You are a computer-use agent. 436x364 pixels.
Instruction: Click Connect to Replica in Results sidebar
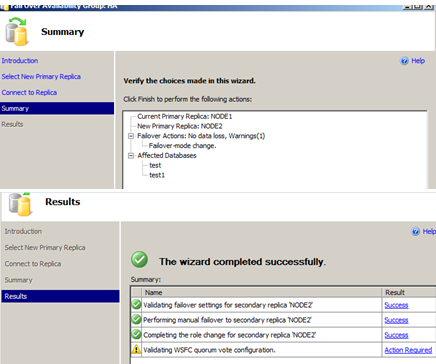tap(33, 264)
